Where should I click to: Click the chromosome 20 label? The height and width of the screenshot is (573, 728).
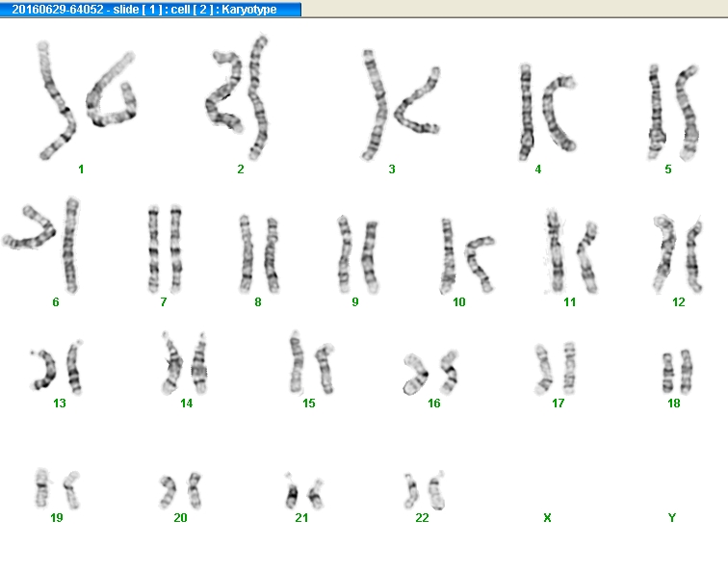(181, 518)
